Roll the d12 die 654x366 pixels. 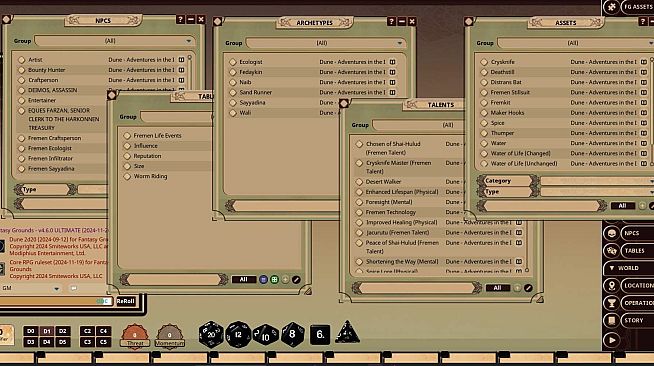[238, 334]
